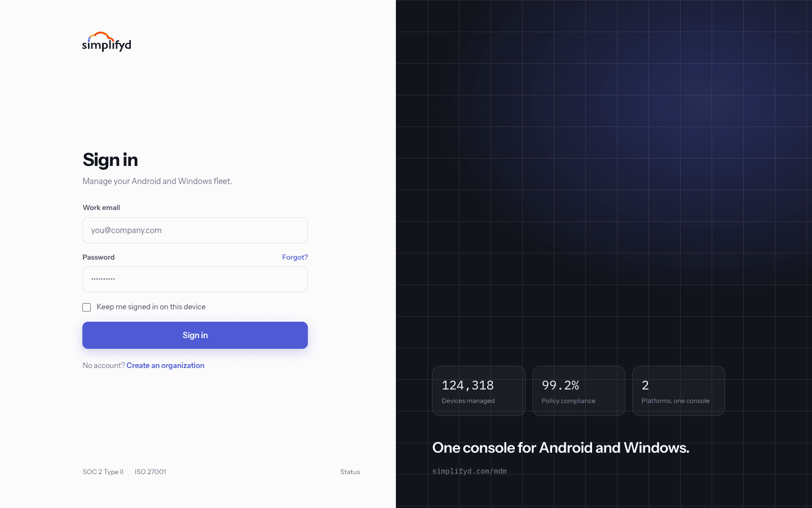Click 'One console for Android and Windows.' headline
The image size is (812, 508).
pos(561,448)
